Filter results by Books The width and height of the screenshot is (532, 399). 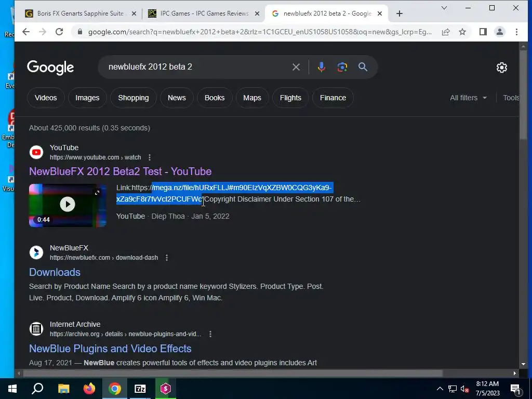(215, 98)
